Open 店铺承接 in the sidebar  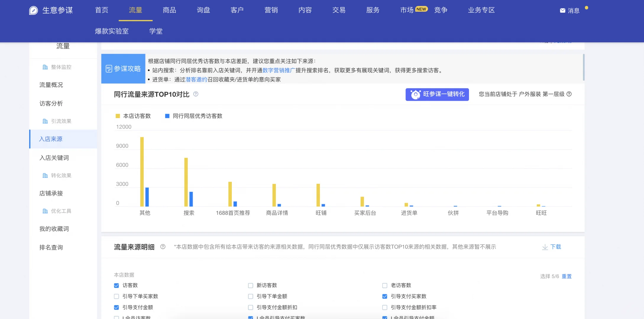click(x=51, y=193)
